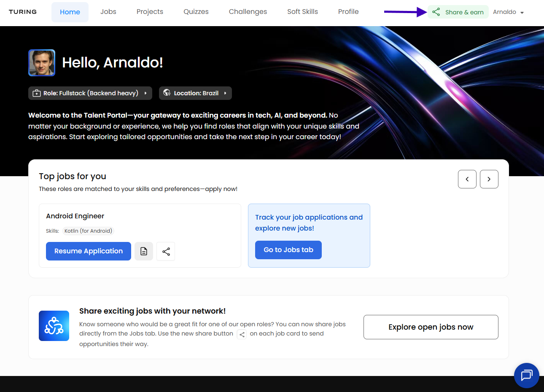Viewport: 544px width, 392px height.
Task: Open the chat support bubble
Action: coord(526,375)
